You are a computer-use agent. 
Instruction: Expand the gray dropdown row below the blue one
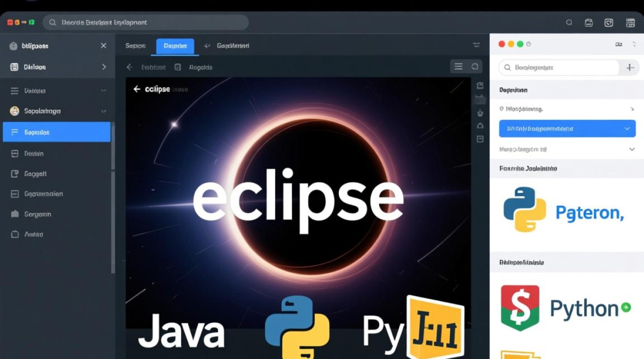coord(567,149)
